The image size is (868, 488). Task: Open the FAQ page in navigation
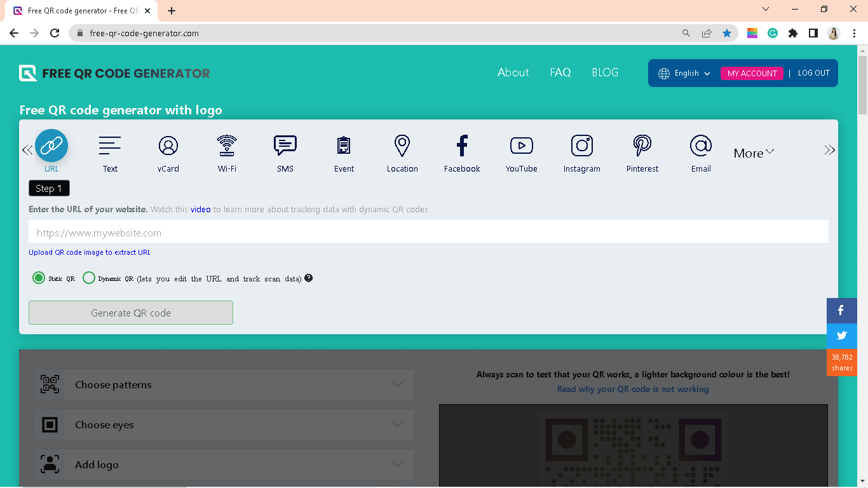tap(560, 72)
